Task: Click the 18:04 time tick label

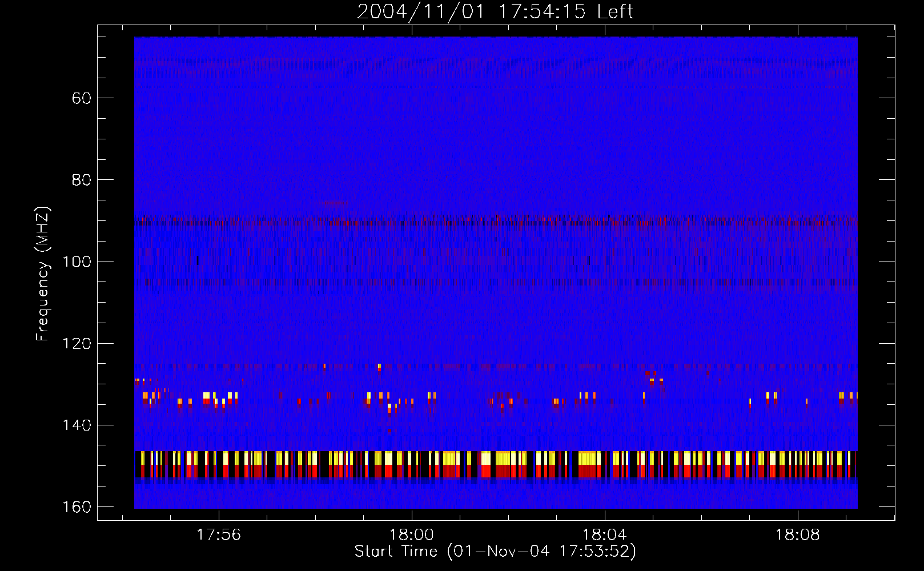Action: [x=604, y=535]
